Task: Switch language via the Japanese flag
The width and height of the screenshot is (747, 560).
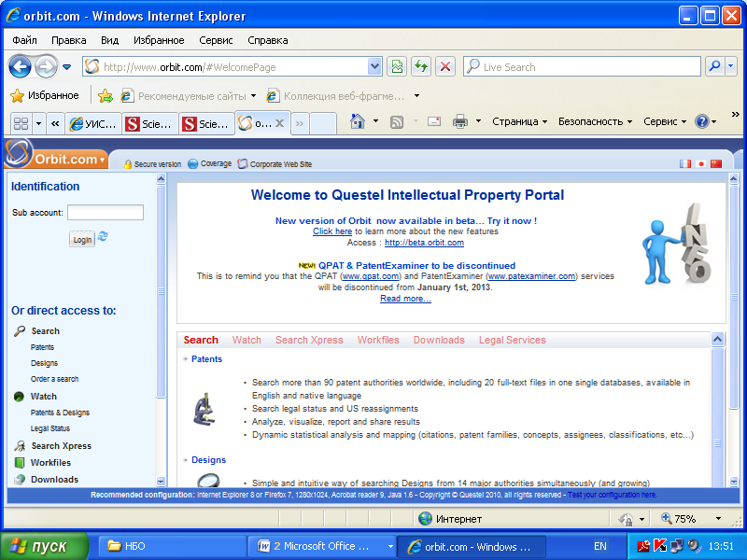Action: pos(701,164)
